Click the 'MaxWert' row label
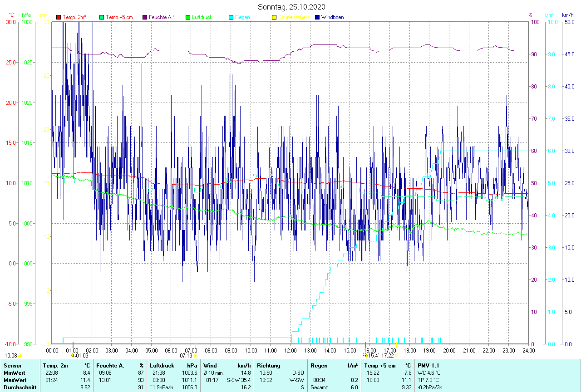Image resolution: width=581 pixels, height=392 pixels. [x=14, y=380]
